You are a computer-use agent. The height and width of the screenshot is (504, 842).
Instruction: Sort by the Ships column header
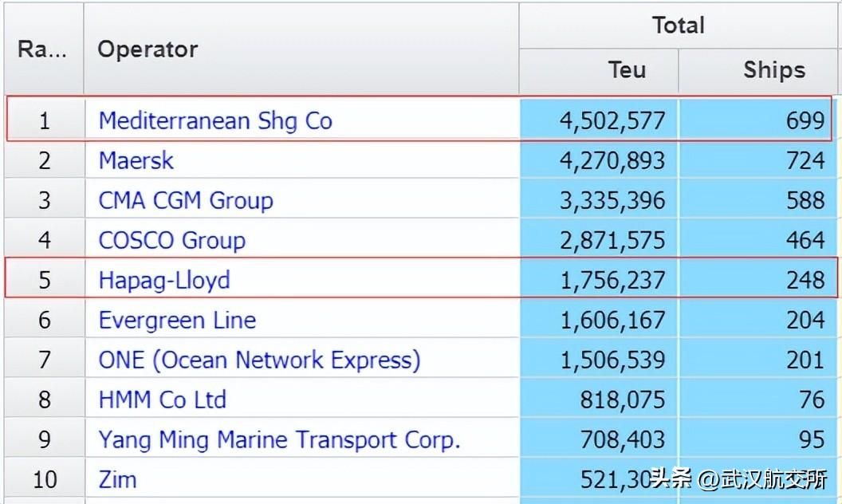(774, 70)
